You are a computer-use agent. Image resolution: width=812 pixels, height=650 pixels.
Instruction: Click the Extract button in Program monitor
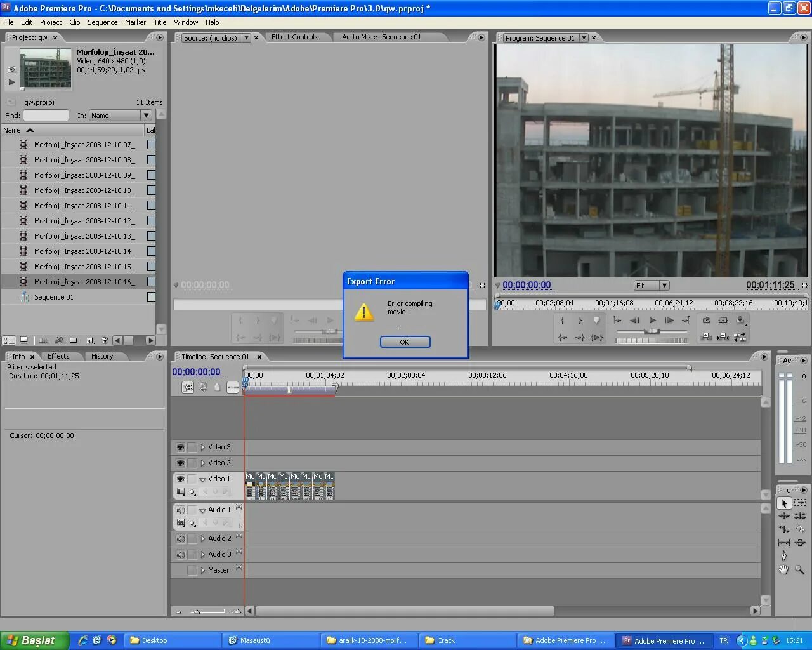click(723, 337)
